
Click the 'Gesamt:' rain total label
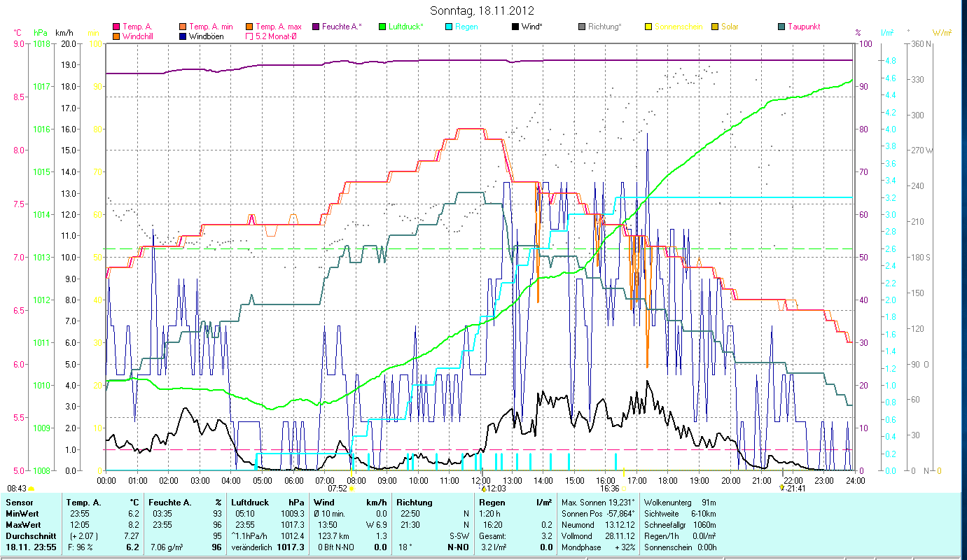[493, 536]
